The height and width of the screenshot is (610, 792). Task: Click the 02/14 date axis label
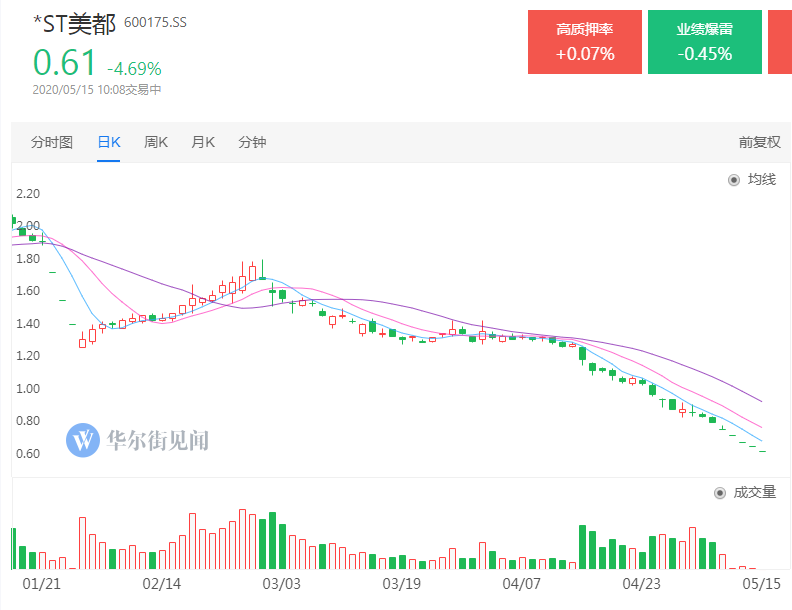[162, 584]
